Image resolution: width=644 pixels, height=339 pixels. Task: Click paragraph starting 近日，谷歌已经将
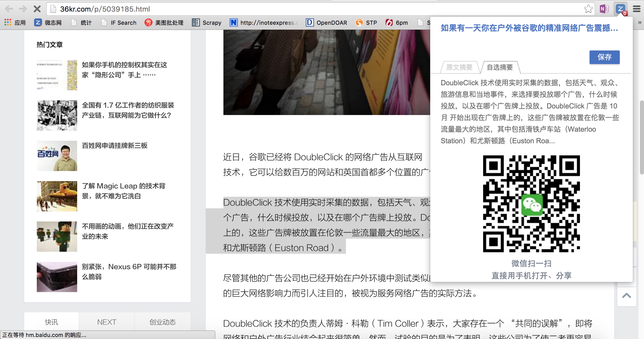[x=327, y=164]
